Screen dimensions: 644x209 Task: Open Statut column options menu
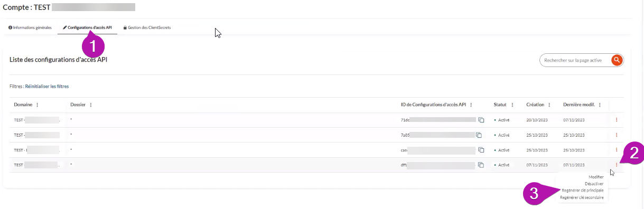pos(512,104)
